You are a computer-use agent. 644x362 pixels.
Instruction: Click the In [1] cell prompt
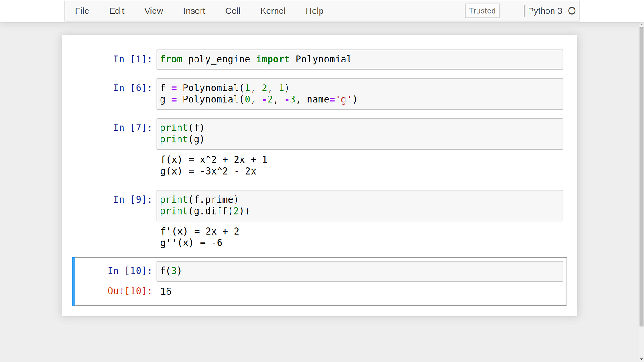[x=132, y=59]
